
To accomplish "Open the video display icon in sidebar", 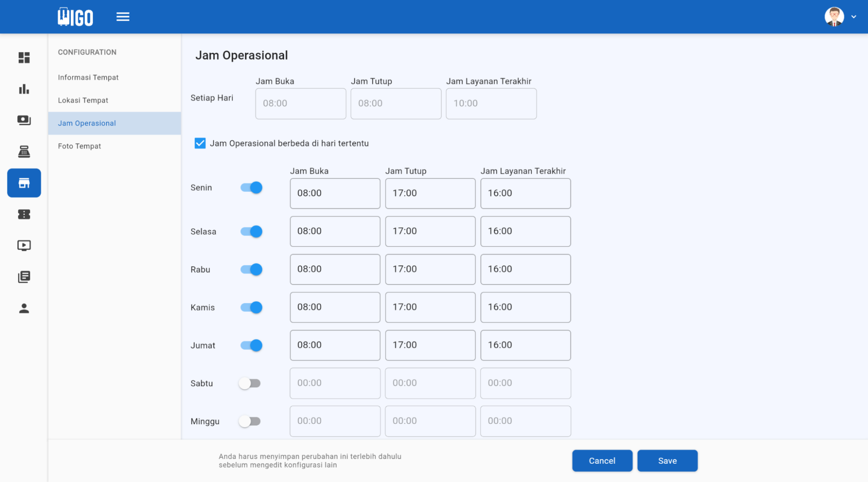I will click(x=24, y=246).
